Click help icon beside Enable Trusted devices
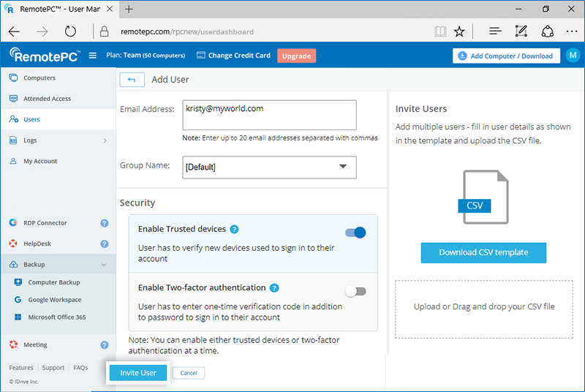The height and width of the screenshot is (392, 585). click(x=234, y=230)
